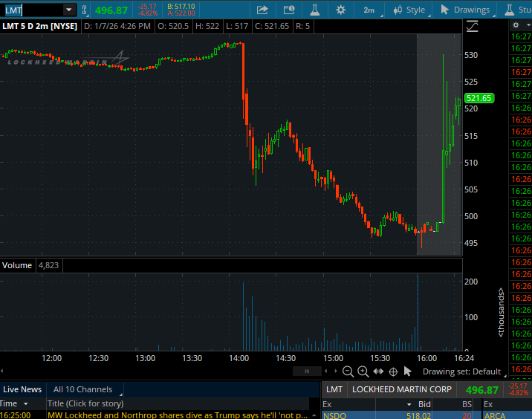
Task: Click the A: 522.00 ask quote
Action: (181, 13)
